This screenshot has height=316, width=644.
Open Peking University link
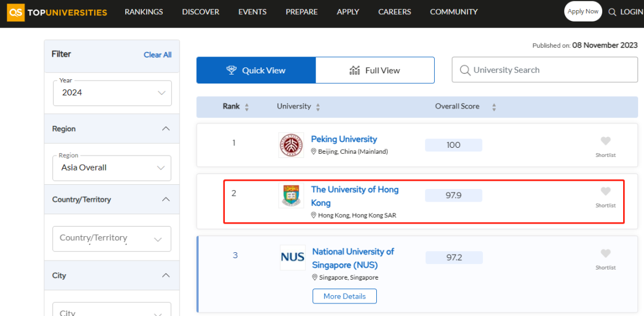[344, 139]
